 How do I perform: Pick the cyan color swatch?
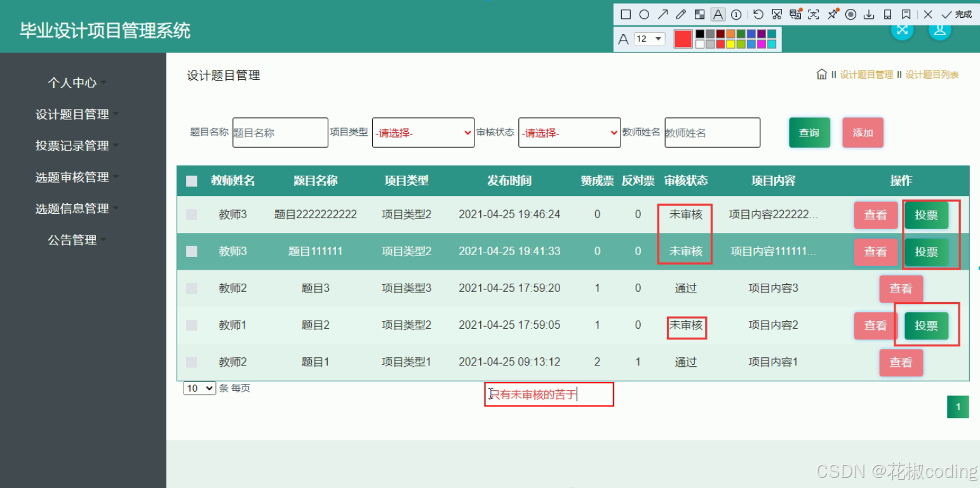pyautogui.click(x=772, y=44)
